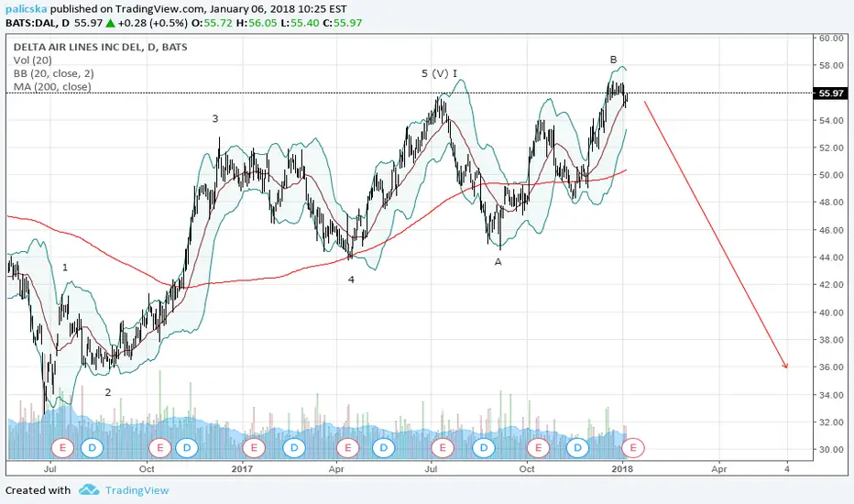Click the published on TradingView.com date text
This screenshot has height=504, width=854.
(198, 9)
